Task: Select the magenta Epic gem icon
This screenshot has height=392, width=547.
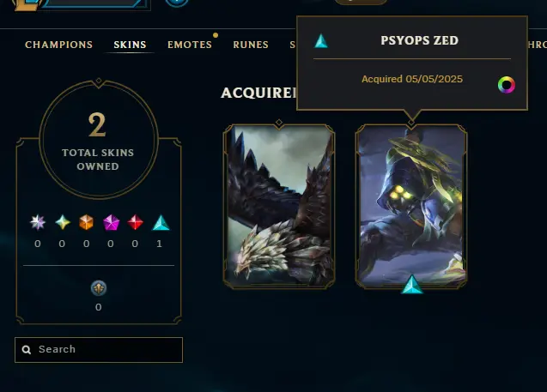Action: (x=112, y=222)
